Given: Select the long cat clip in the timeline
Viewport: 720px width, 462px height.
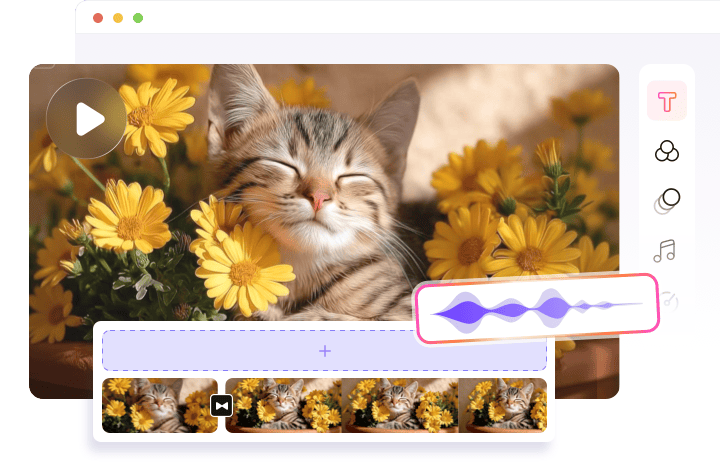Looking at the screenshot, I should (x=386, y=406).
